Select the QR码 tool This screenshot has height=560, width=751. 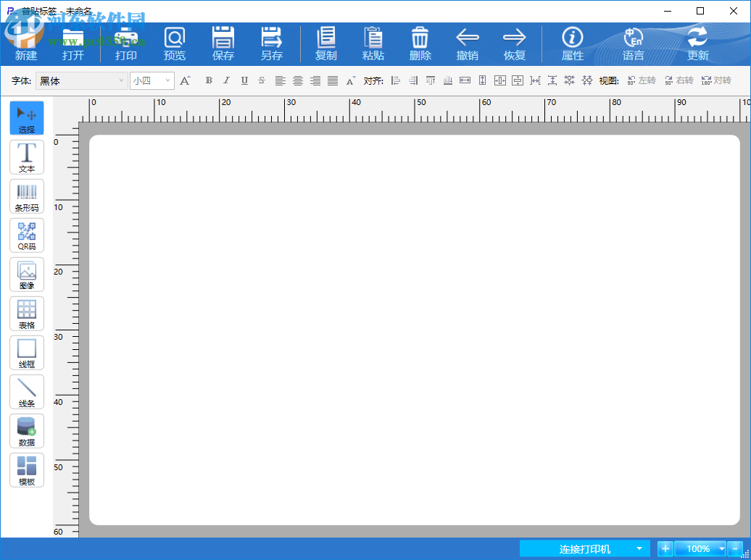click(x=27, y=235)
